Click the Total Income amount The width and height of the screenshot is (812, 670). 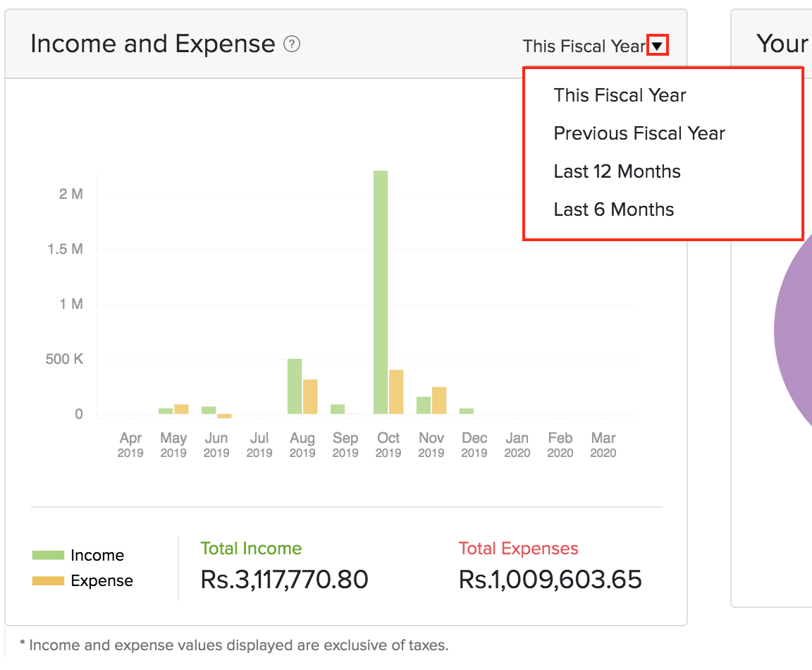click(x=284, y=580)
